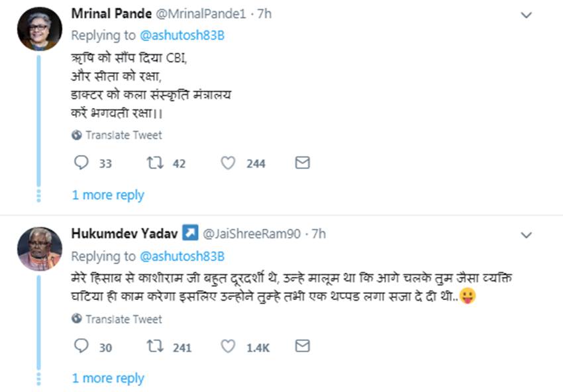Click Mrinal Pande's profile avatar
This screenshot has height=392, width=563.
tap(40, 30)
